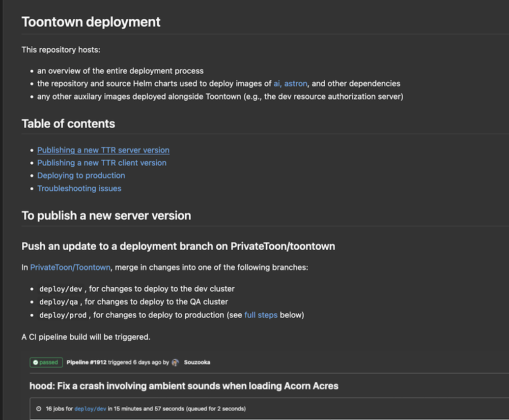Click 'This repository hosts:' text

click(x=61, y=50)
